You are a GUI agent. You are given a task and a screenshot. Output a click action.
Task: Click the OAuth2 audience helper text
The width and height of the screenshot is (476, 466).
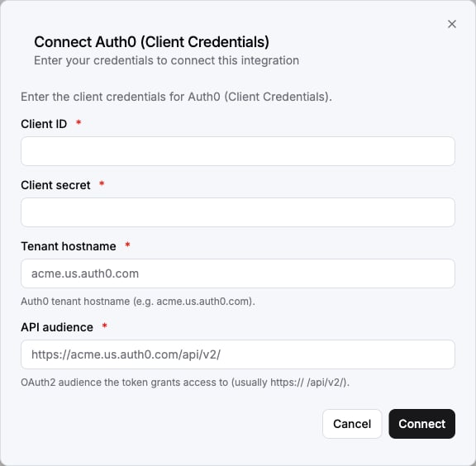coord(185,383)
